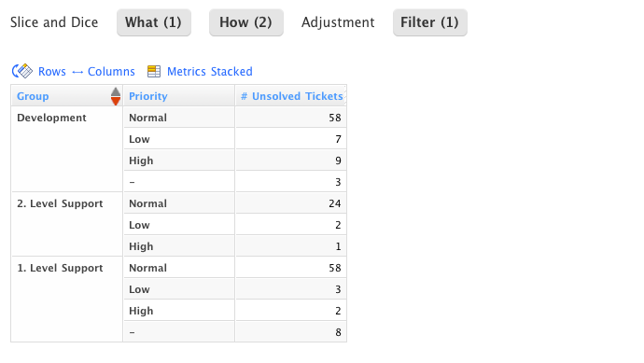Screen dimensions: 644x363
Task: Open the Filter (1) panel
Action: [x=430, y=22]
